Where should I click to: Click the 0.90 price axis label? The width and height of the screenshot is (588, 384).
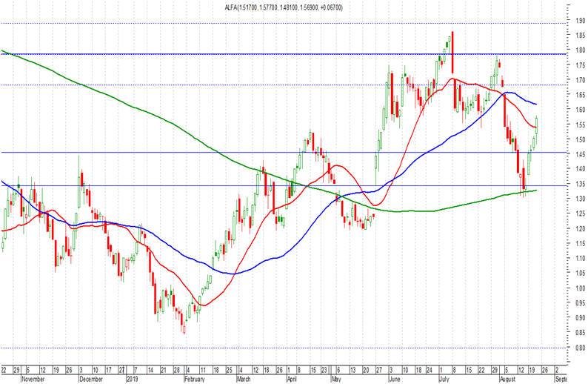point(581,317)
